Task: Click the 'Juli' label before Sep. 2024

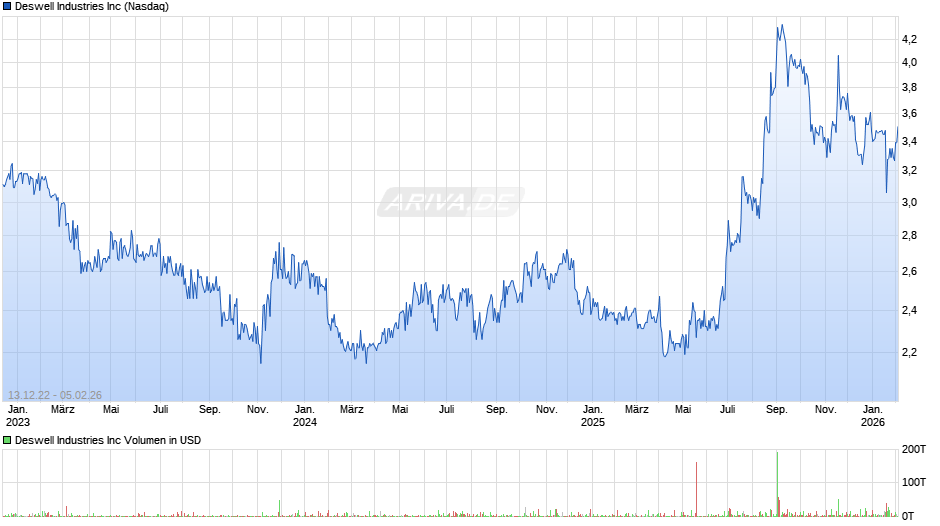Action: coord(447,410)
